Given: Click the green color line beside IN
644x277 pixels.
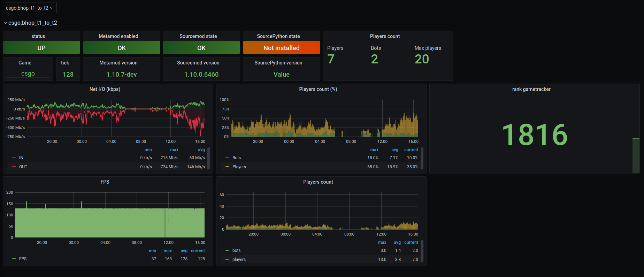Looking at the screenshot, I should pyautogui.click(x=14, y=158).
